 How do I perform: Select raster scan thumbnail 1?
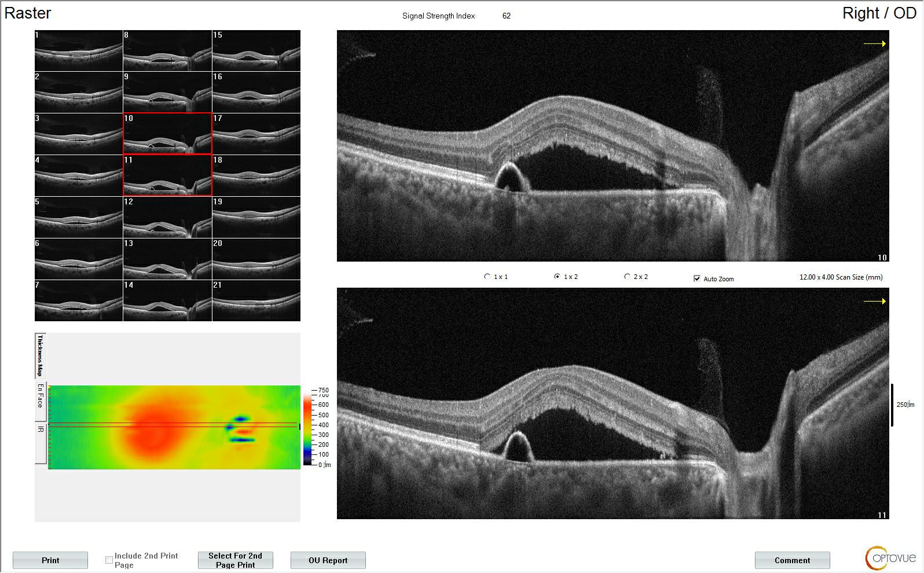[79, 51]
